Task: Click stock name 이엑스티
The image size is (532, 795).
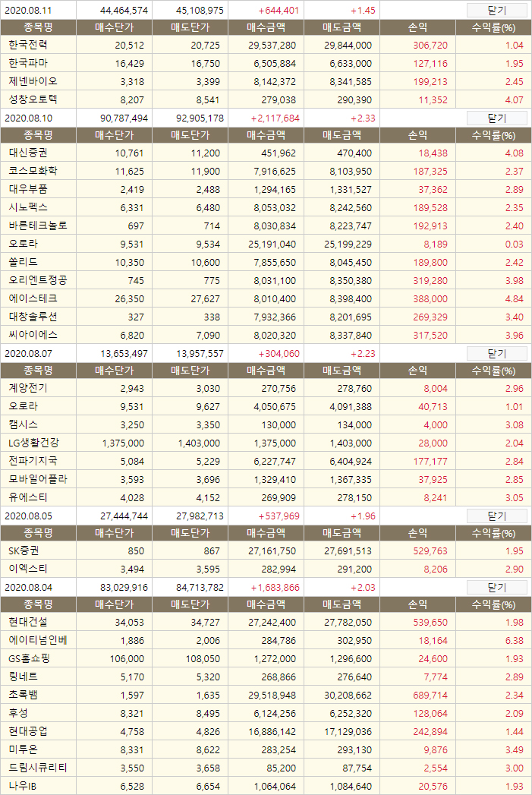Action: click(28, 569)
